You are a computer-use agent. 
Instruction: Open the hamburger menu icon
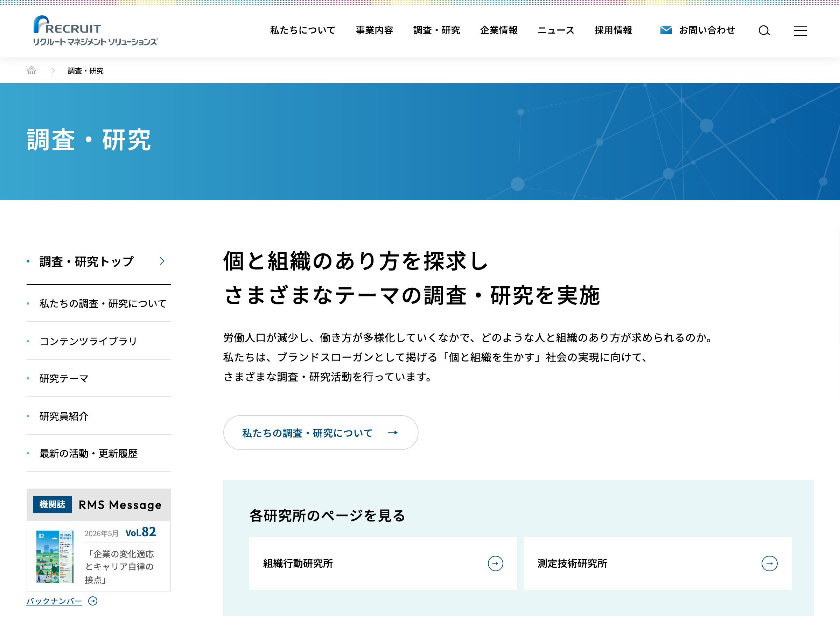pyautogui.click(x=800, y=30)
